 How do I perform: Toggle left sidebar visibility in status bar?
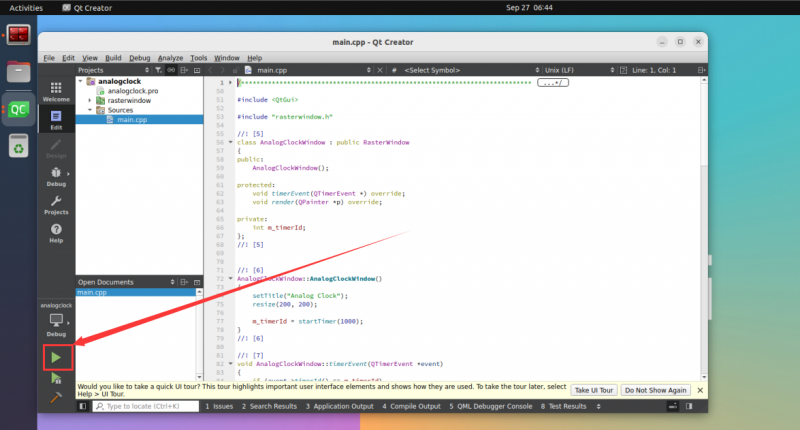point(83,406)
